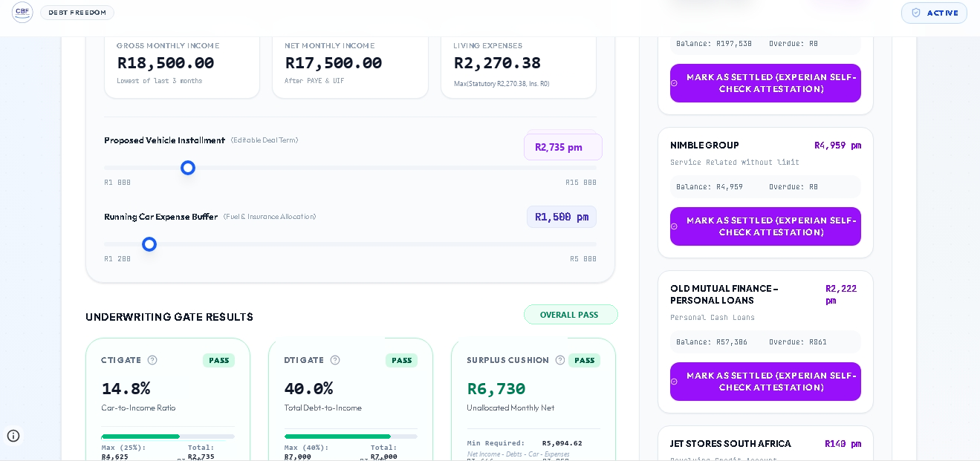Click the Old Mutual Finance – Personal Loans name
Viewport: 980px width, 461px height.
(724, 295)
